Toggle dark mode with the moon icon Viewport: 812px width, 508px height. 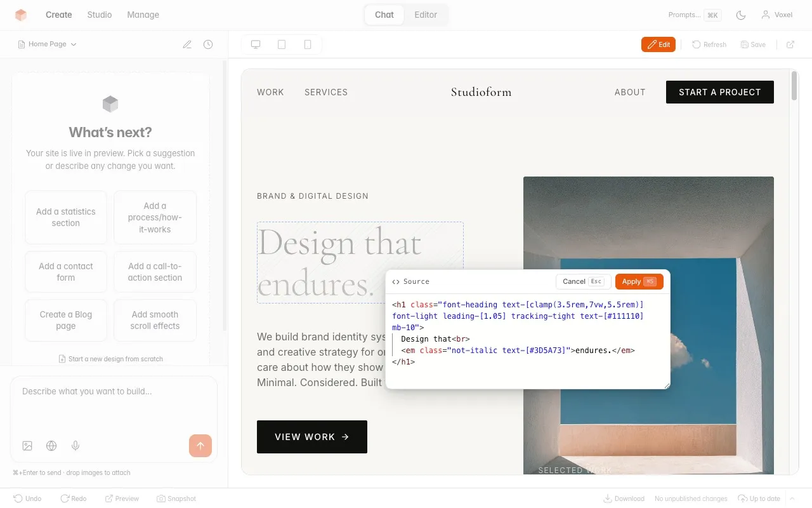[x=741, y=15]
